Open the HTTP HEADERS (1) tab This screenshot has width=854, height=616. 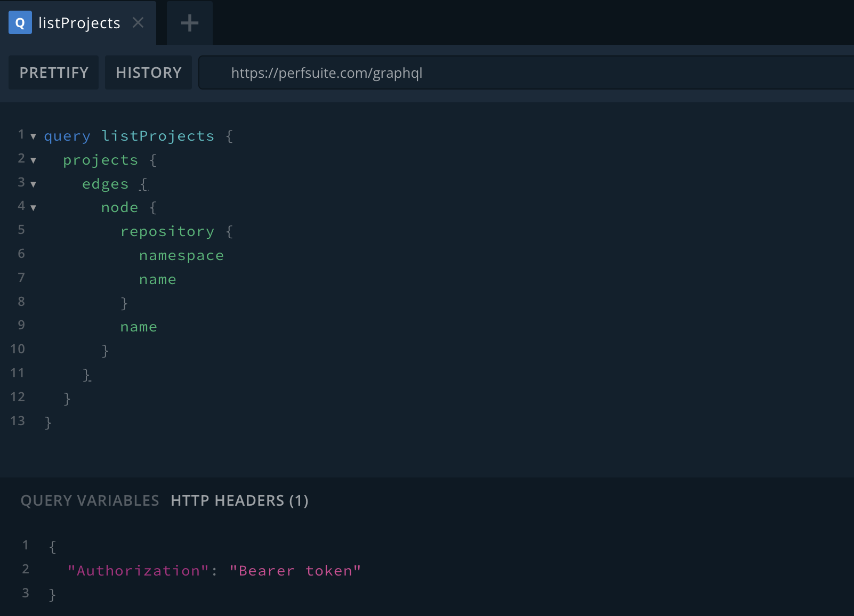(239, 500)
